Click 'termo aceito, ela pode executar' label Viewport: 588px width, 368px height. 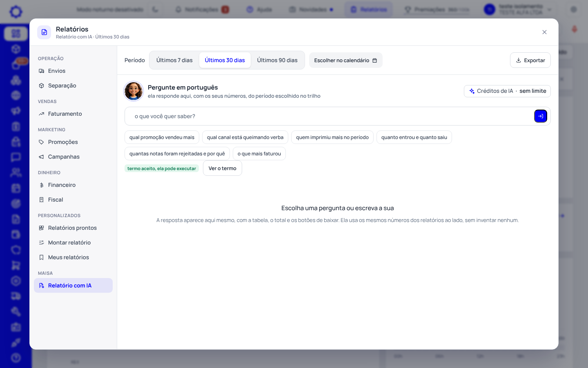[x=162, y=168]
